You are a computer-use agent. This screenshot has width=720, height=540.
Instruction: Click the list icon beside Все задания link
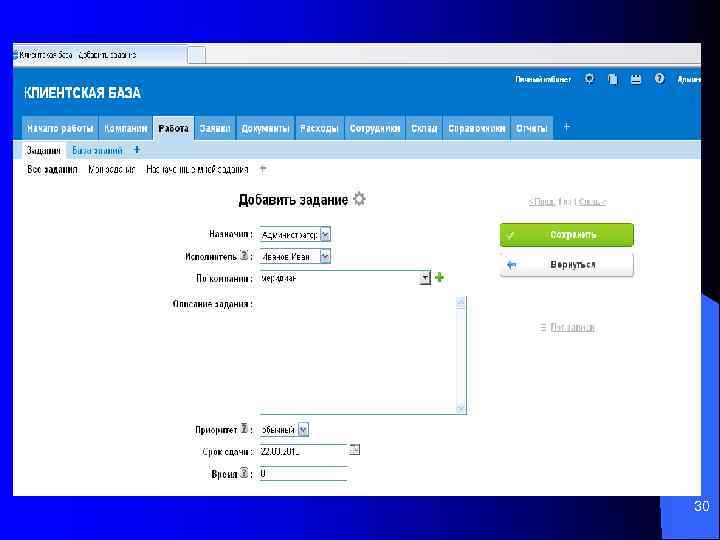pyautogui.click(x=543, y=327)
